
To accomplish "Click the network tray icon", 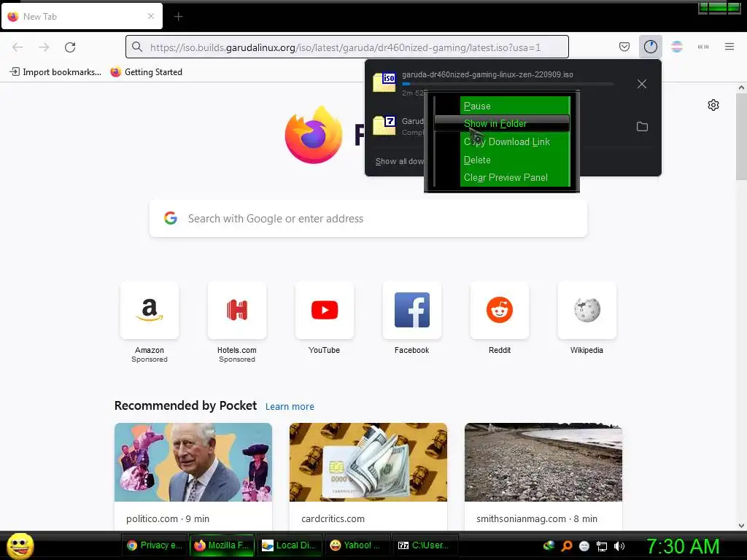I will coord(602,546).
